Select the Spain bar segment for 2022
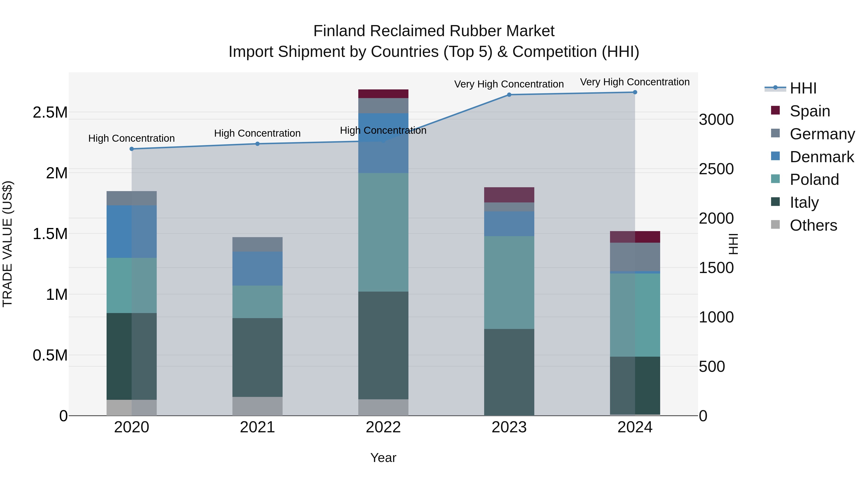 [x=383, y=94]
